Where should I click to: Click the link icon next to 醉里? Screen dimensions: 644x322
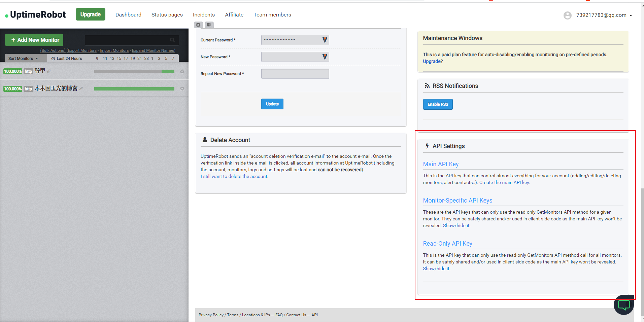point(49,71)
